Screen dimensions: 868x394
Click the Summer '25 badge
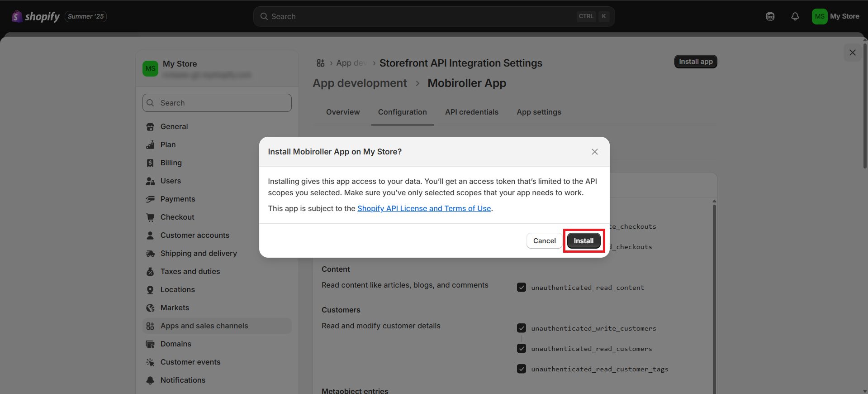pos(86,16)
